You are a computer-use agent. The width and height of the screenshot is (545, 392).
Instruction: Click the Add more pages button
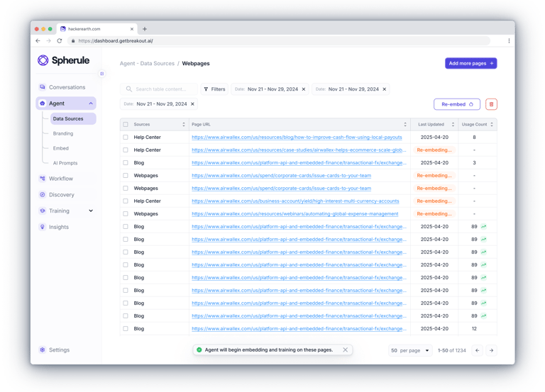(x=471, y=64)
